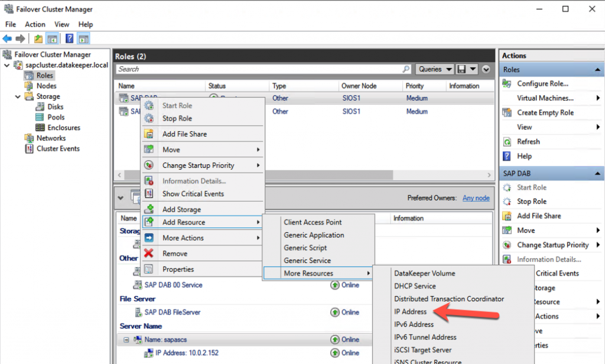605x364 pixels.
Task: Click Create Empty Role in Actions pane
Action: point(545,113)
